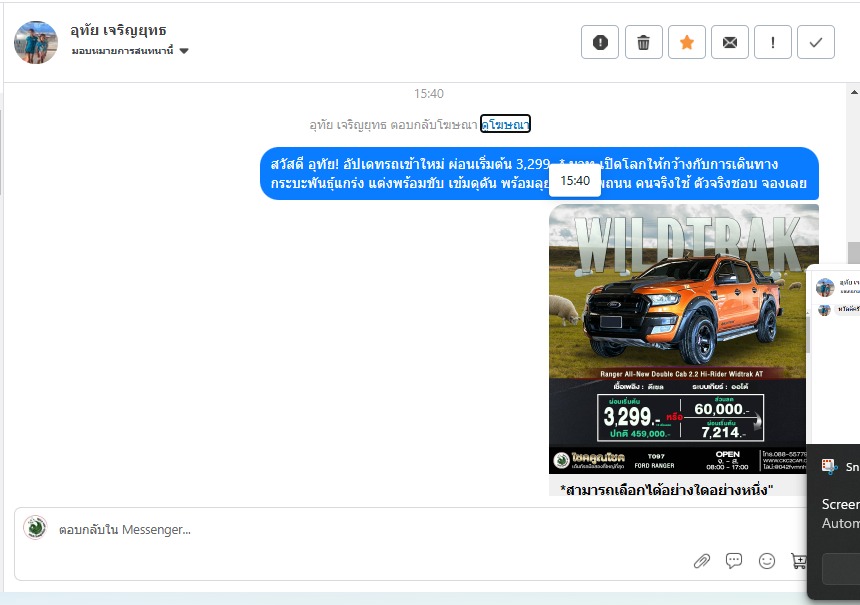Delete conversation with trash icon
The width and height of the screenshot is (860, 605).
[x=643, y=42]
